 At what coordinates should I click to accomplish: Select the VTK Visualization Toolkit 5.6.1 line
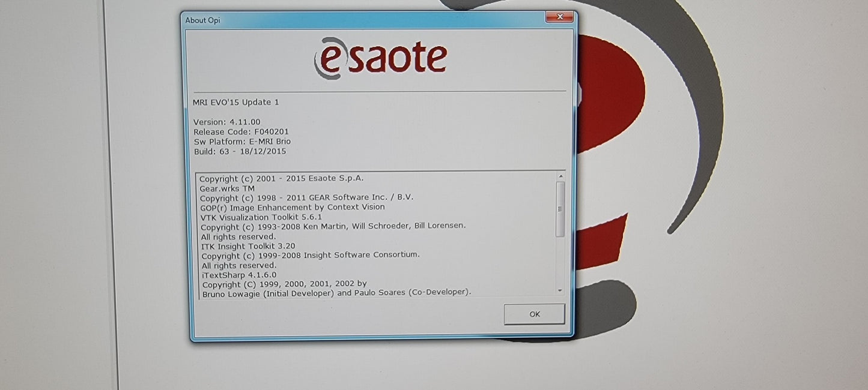tap(261, 217)
